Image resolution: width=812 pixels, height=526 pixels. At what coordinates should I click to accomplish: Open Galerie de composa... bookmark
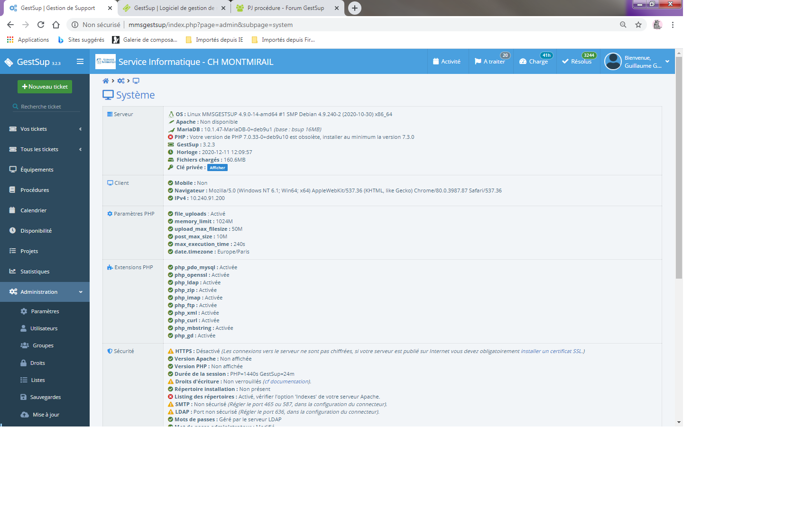click(145, 40)
